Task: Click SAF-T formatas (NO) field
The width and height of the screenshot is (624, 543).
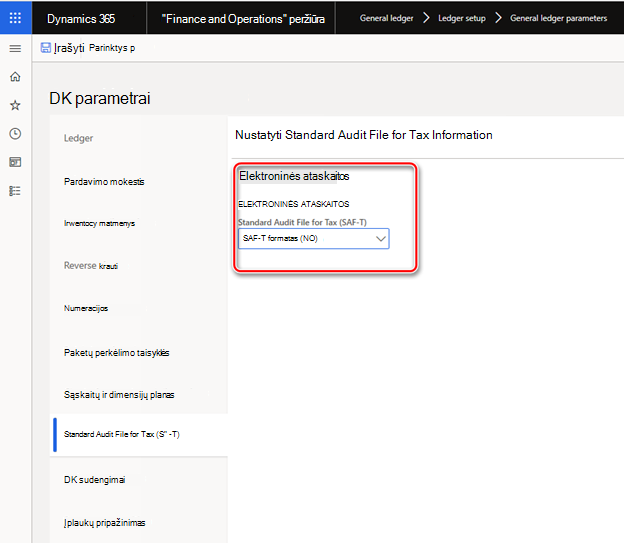Action: (x=314, y=239)
